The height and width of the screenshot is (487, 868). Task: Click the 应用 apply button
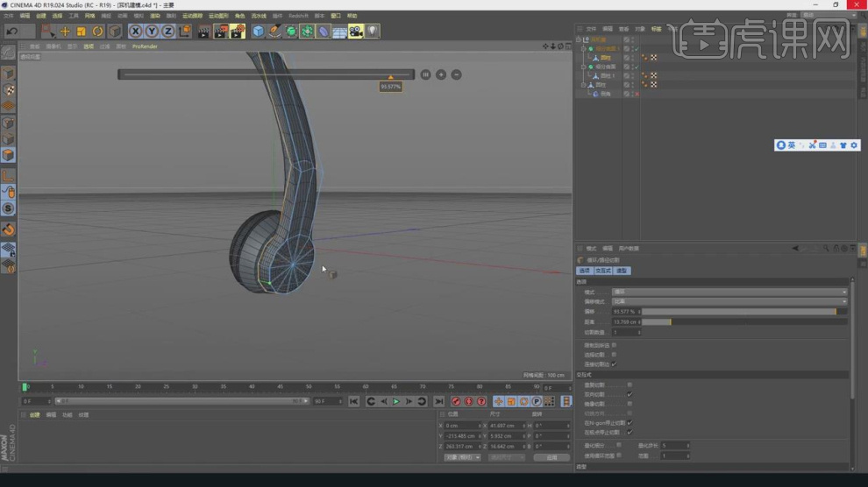click(551, 457)
